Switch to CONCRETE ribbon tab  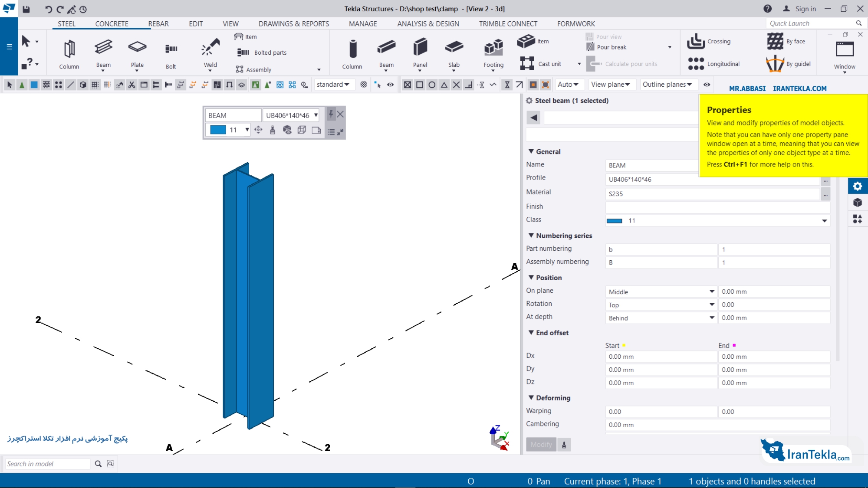(112, 24)
